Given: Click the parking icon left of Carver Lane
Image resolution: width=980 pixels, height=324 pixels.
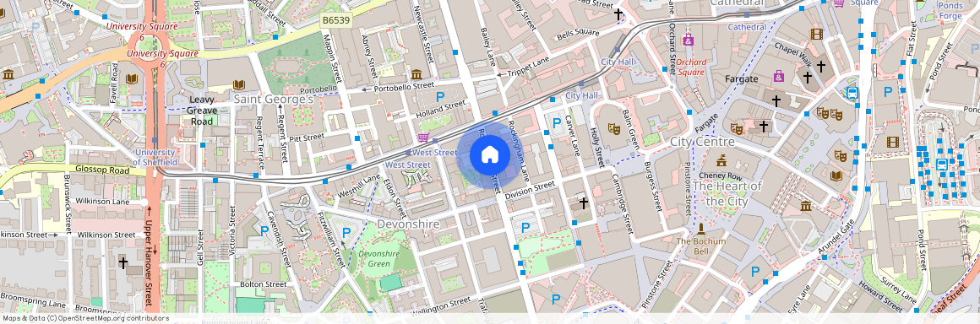Looking at the screenshot, I should 556,123.
